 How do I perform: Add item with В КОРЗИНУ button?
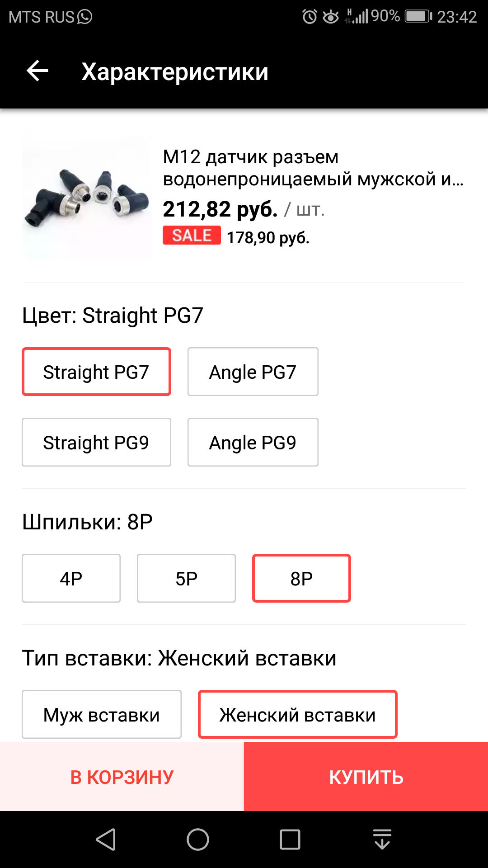(x=122, y=777)
